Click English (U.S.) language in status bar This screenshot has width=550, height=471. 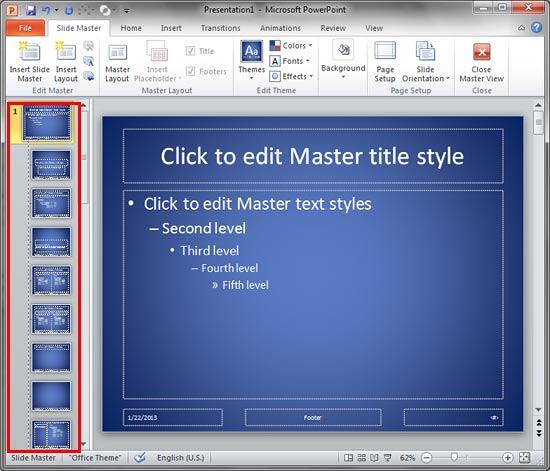(x=180, y=458)
